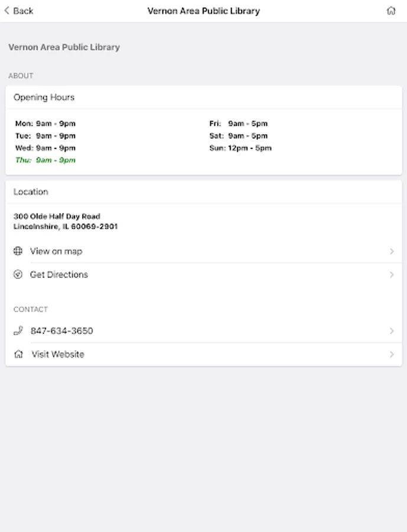Open the Visit Website link
407x532 pixels.
click(58, 355)
